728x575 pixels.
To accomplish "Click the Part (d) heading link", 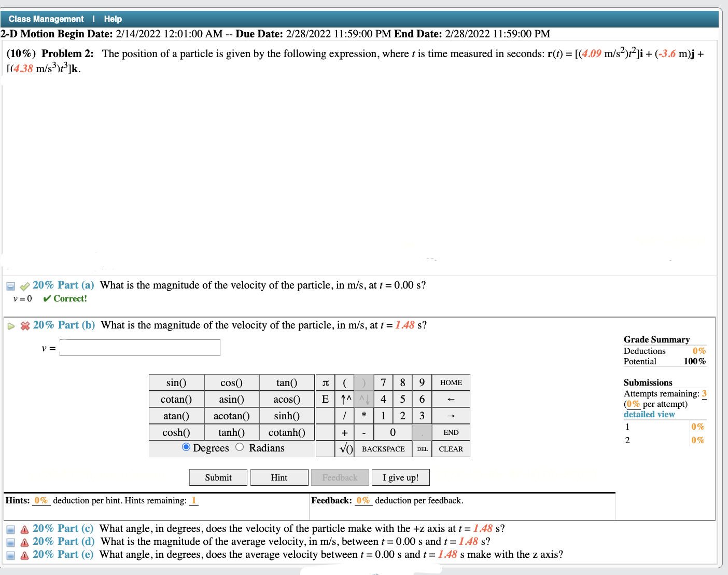I will tap(64, 541).
